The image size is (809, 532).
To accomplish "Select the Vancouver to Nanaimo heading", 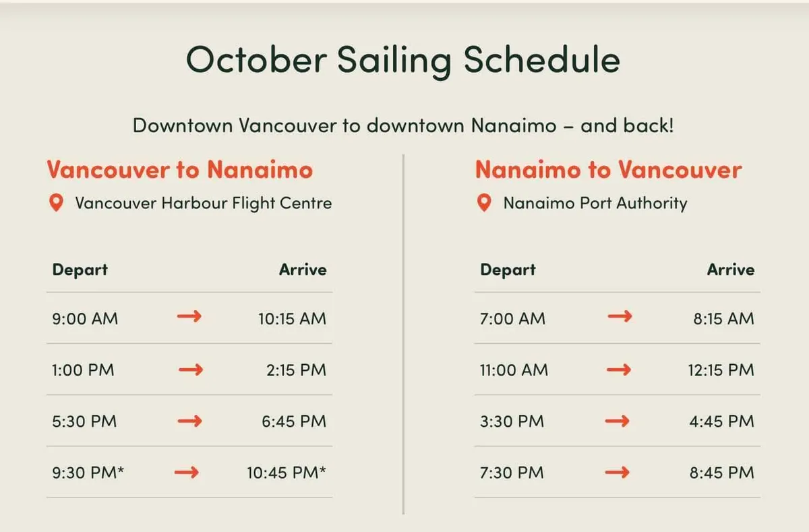I will click(x=180, y=169).
